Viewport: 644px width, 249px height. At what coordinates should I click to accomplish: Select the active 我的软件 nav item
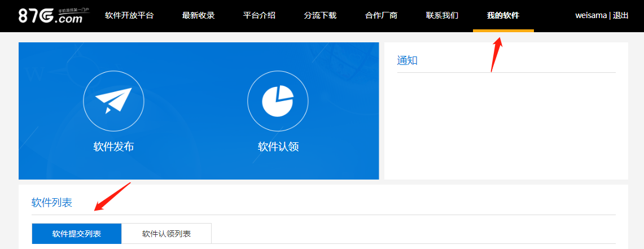[x=503, y=16]
